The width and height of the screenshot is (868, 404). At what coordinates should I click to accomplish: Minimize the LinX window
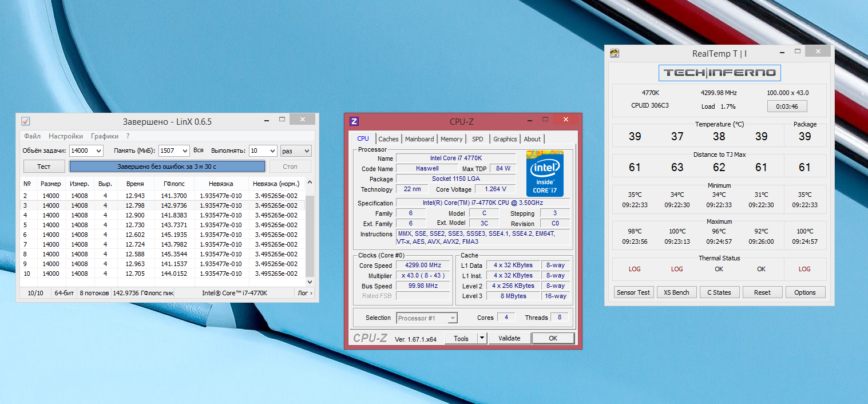point(268,121)
